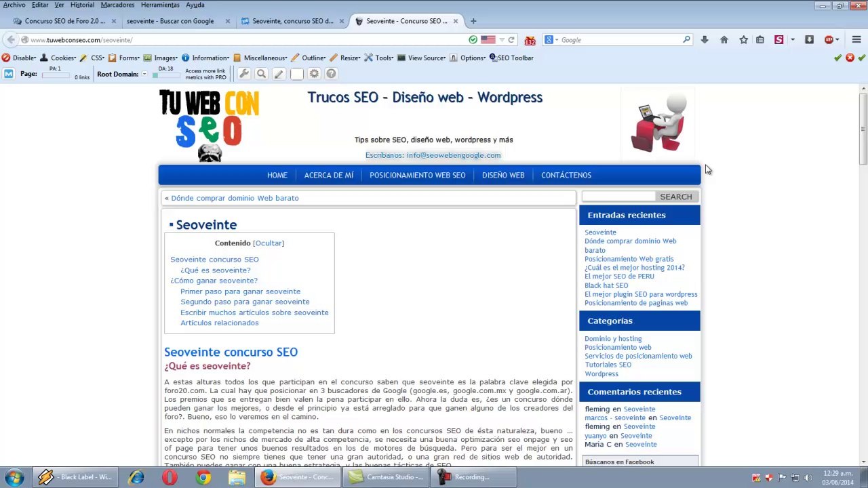The height and width of the screenshot is (488, 868).
Task: Click the red error X validation icon
Action: click(x=850, y=58)
